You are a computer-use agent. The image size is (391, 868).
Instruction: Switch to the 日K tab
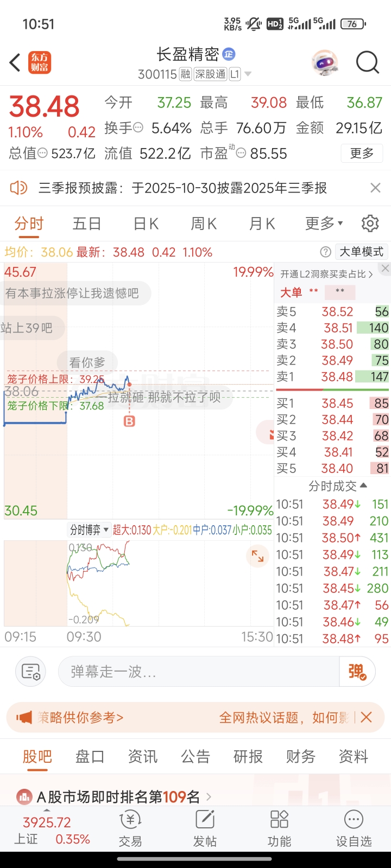coord(146,224)
